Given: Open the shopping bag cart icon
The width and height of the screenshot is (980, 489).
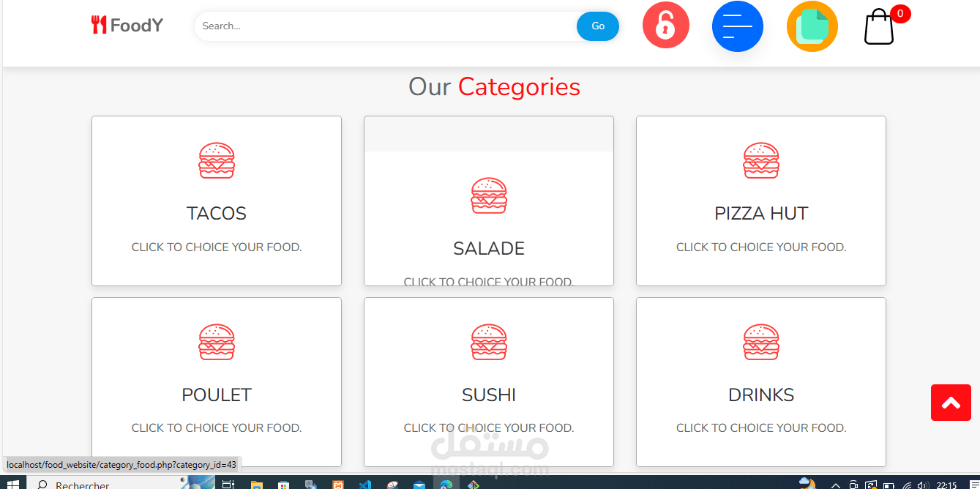Looking at the screenshot, I should (878, 28).
